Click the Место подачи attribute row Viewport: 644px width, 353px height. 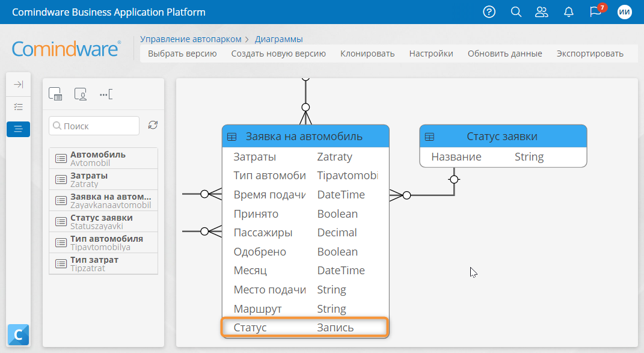tap(305, 290)
